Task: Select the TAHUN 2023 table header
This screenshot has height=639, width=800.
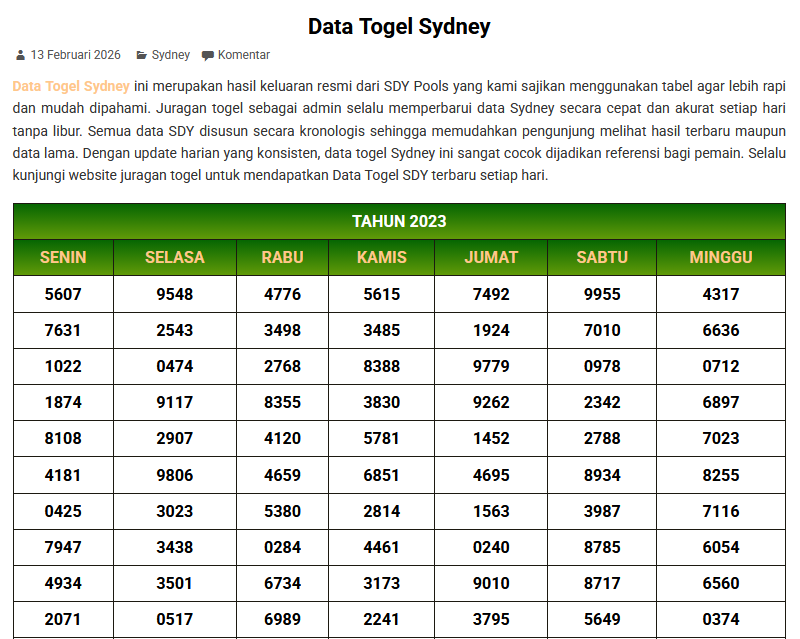Action: [399, 221]
